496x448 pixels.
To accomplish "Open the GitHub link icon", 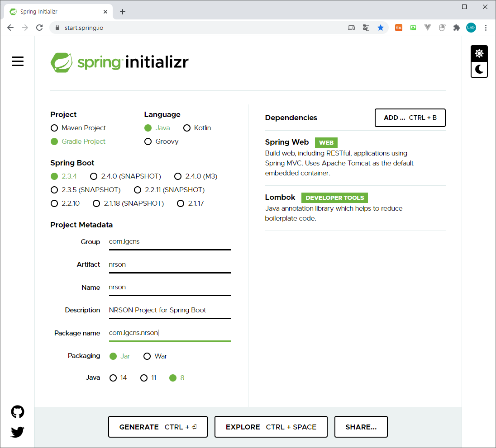I will click(18, 412).
